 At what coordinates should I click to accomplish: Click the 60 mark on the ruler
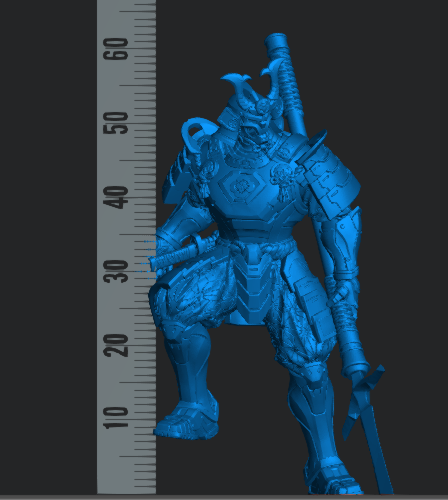point(116,49)
